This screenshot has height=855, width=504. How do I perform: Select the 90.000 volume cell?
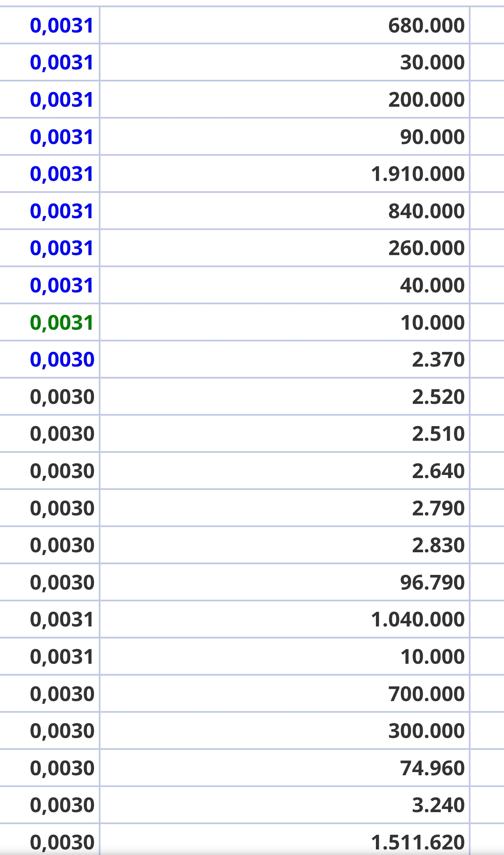[432, 137]
